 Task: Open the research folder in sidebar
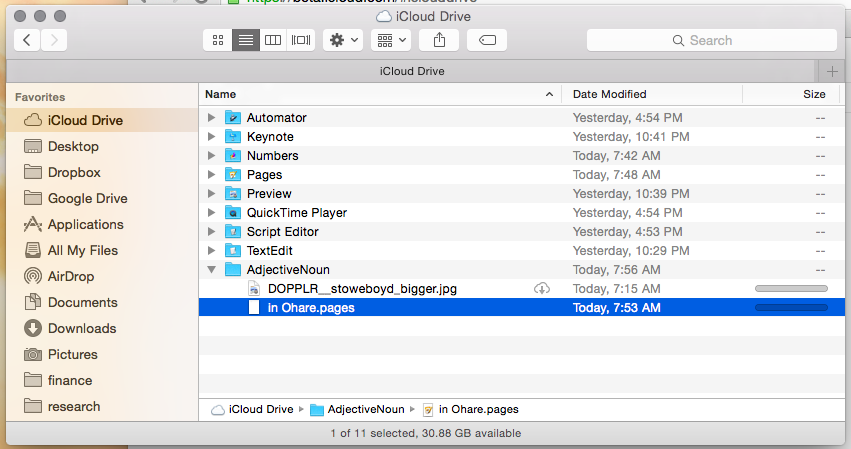pos(103,407)
